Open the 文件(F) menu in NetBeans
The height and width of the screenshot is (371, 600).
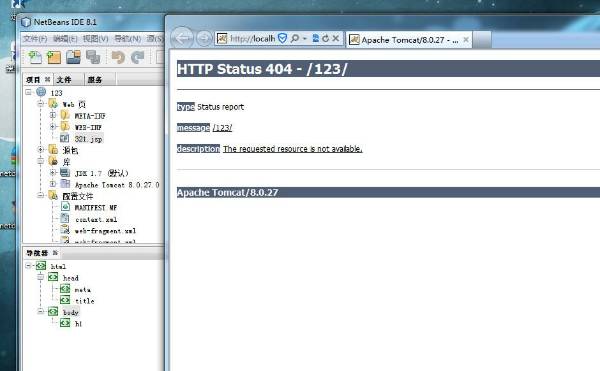[35, 39]
